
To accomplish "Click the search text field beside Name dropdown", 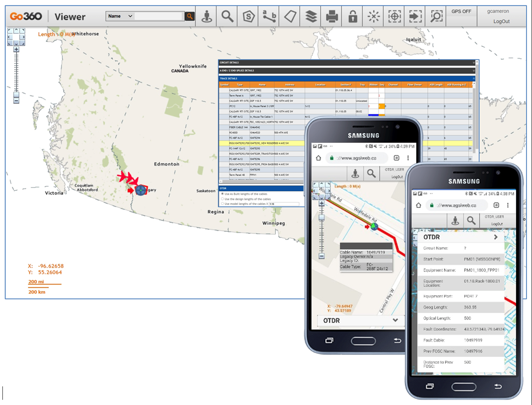I will [x=159, y=16].
